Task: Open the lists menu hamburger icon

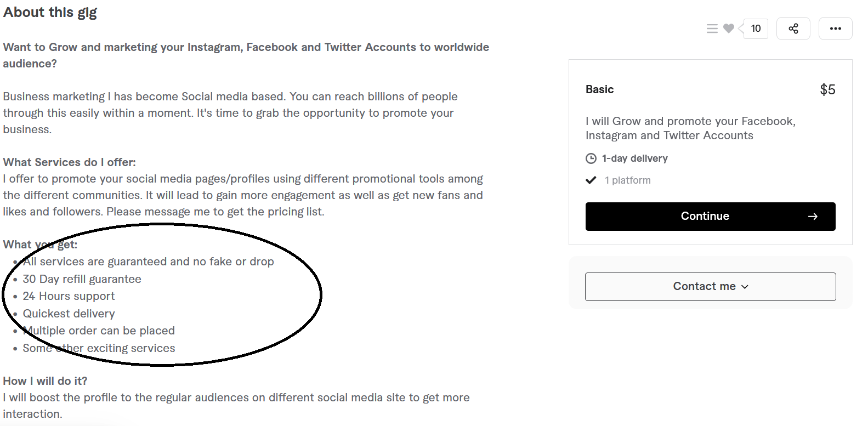Action: [712, 29]
